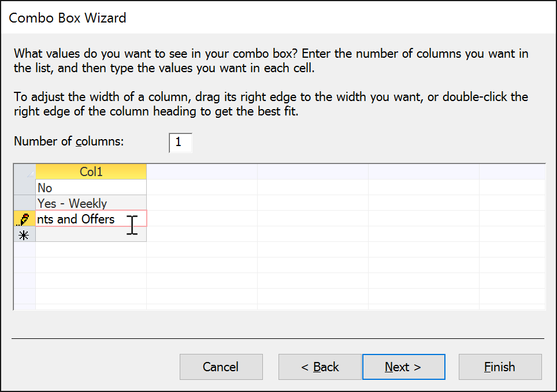557x392 pixels.
Task: Click Cancel to close the wizard
Action: click(x=221, y=367)
